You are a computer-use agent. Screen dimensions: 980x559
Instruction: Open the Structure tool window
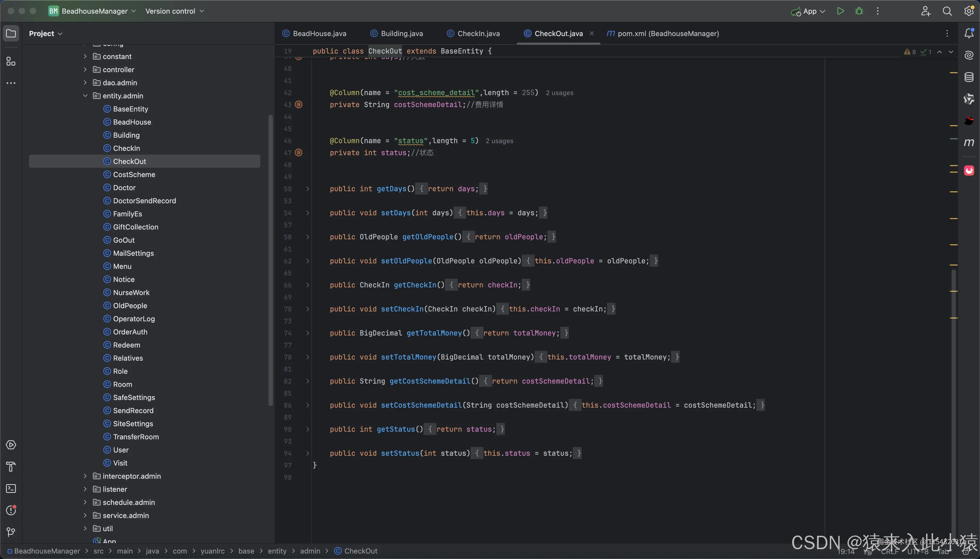pyautogui.click(x=11, y=61)
